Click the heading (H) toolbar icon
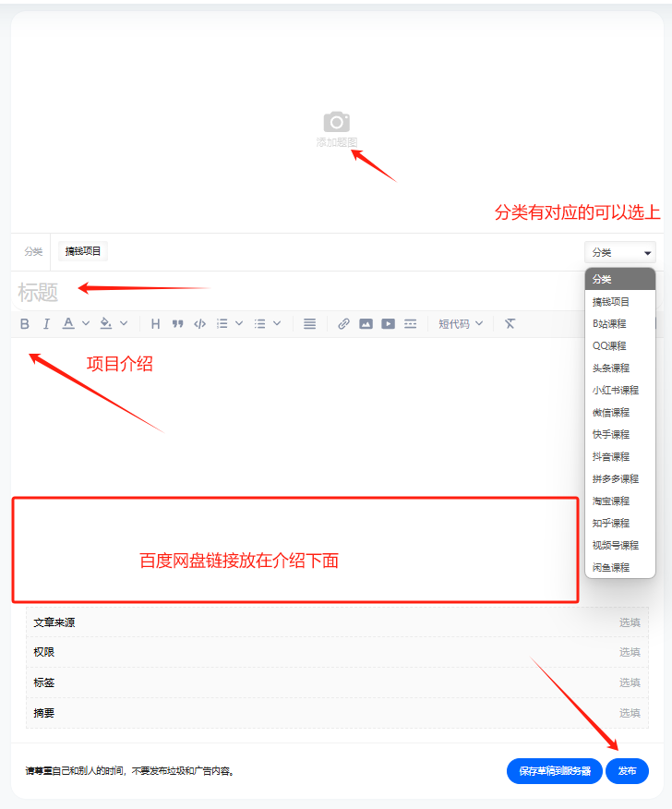 [x=155, y=324]
